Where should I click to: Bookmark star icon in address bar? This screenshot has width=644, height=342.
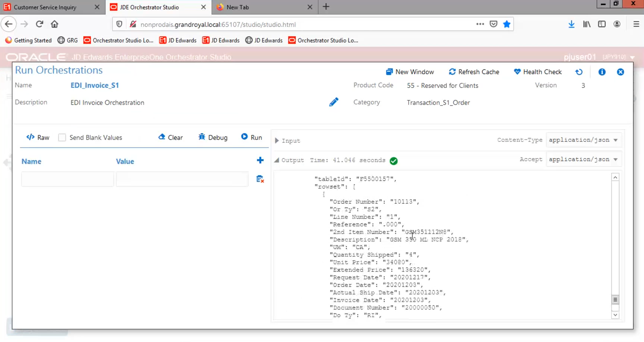click(507, 24)
